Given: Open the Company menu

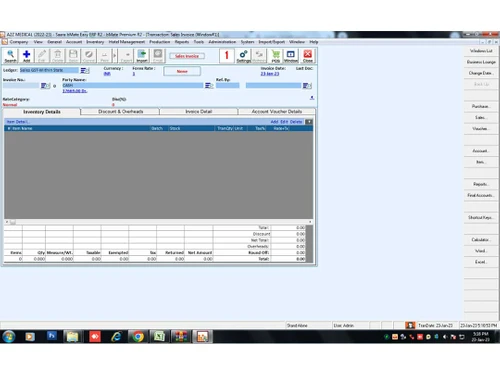Looking at the screenshot, I should pyautogui.click(x=19, y=42).
